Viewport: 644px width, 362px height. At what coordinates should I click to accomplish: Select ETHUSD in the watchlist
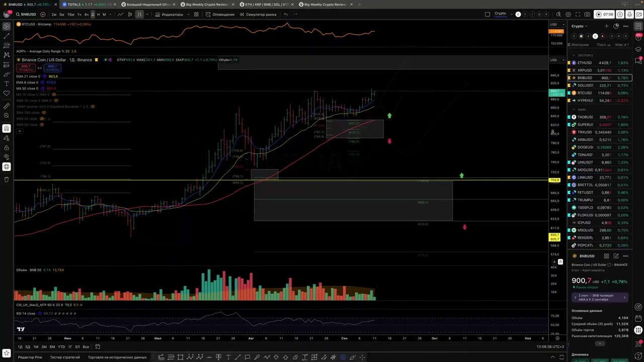[x=600, y=63]
